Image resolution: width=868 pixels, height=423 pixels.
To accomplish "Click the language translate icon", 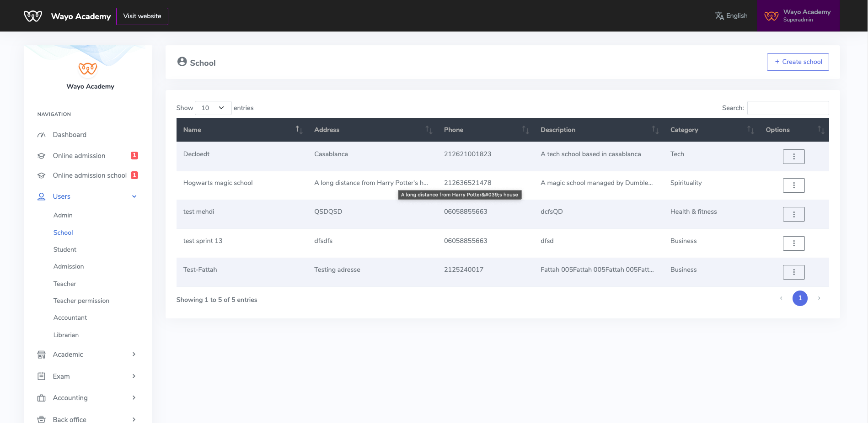I will click(x=719, y=16).
